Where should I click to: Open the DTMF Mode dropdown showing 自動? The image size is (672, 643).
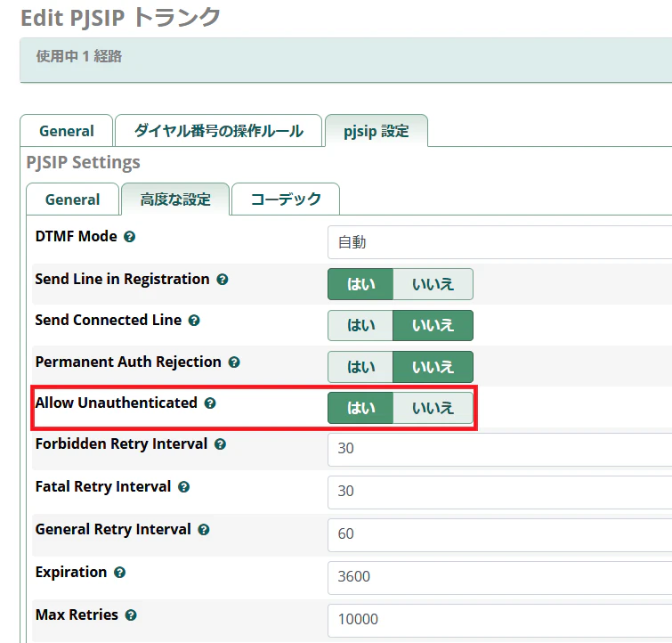pyautogui.click(x=499, y=242)
